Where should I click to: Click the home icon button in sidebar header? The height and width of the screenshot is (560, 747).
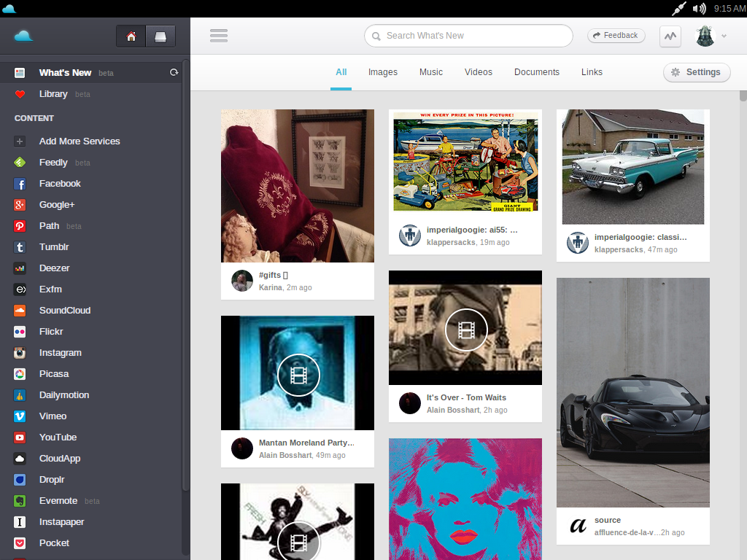(131, 36)
